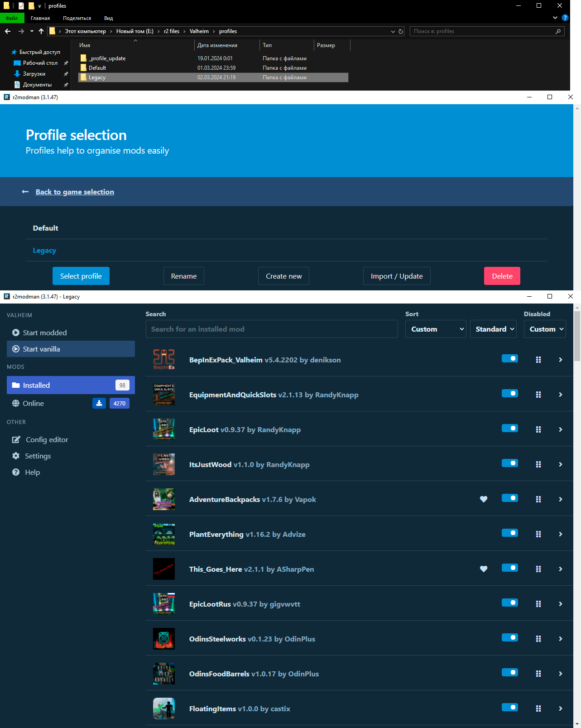Open the Standard sort direction dropdown
The image size is (581, 728).
coord(494,329)
